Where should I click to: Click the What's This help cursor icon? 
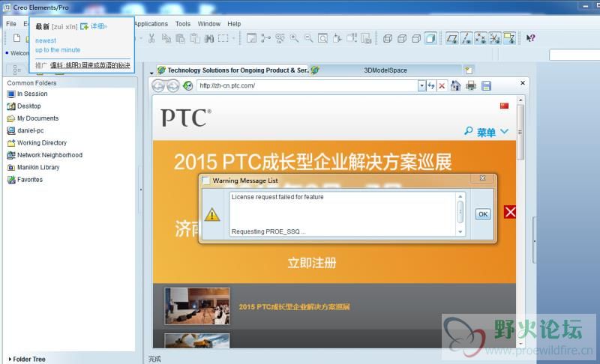point(530,37)
